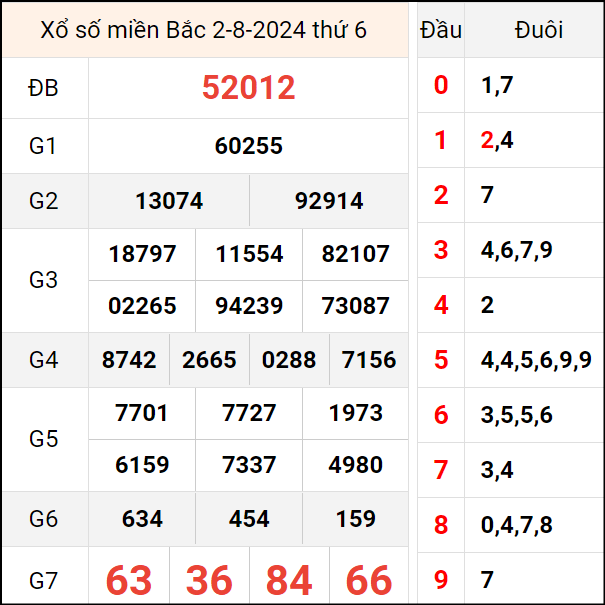Click tail values '3,5,5,6' for head 6
Viewport: 605px width, 605px height.
pyautogui.click(x=517, y=416)
